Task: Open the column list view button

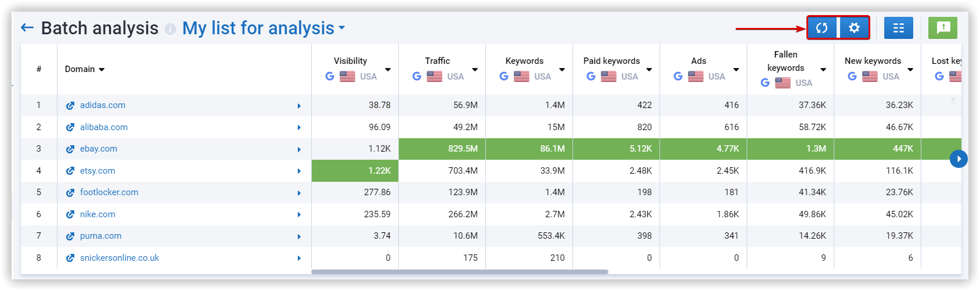Action: (x=899, y=28)
